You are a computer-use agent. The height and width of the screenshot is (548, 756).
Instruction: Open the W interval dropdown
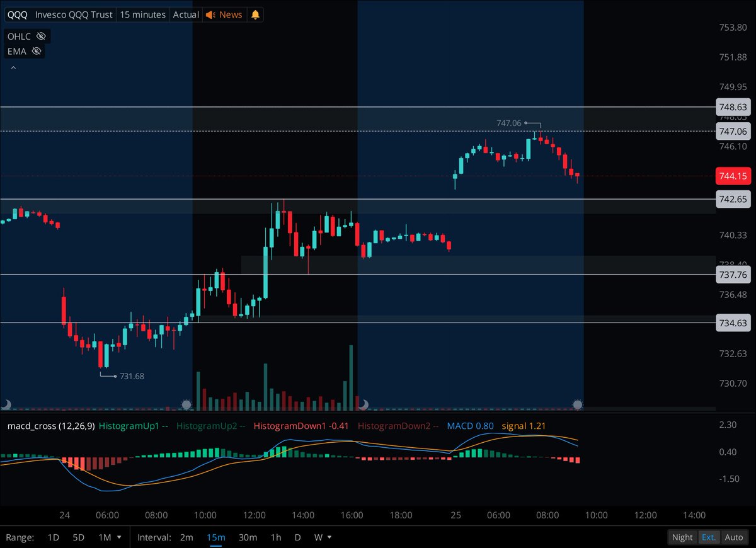point(323,537)
